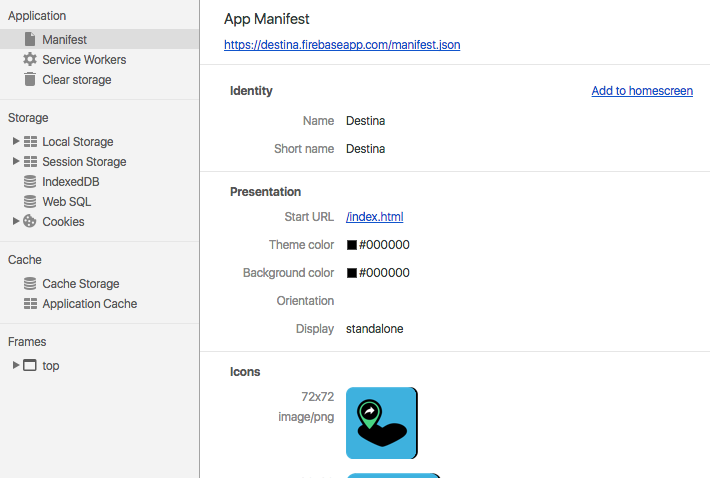Viewport: 710px width, 478px height.
Task: Click the Local Storage grid icon
Action: 30,142
